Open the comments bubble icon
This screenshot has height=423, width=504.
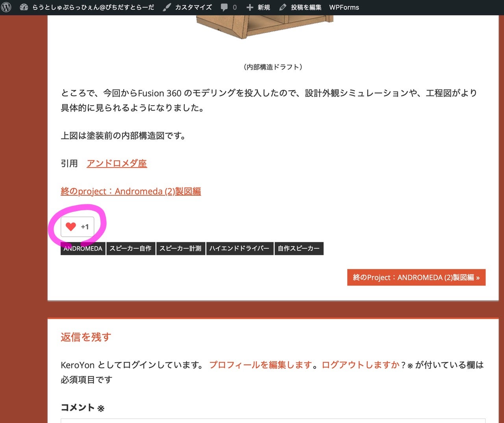pyautogui.click(x=224, y=7)
